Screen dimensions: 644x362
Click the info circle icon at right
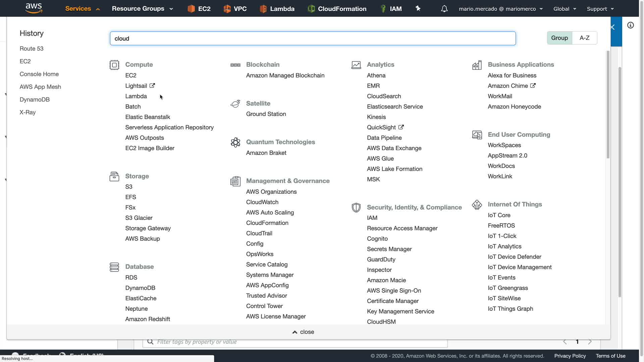coord(631,25)
